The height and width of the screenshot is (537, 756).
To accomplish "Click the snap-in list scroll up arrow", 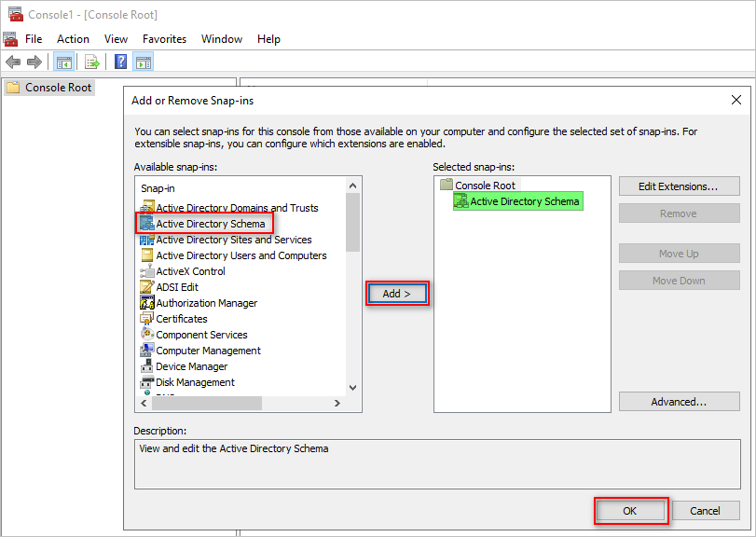I will tap(353, 186).
